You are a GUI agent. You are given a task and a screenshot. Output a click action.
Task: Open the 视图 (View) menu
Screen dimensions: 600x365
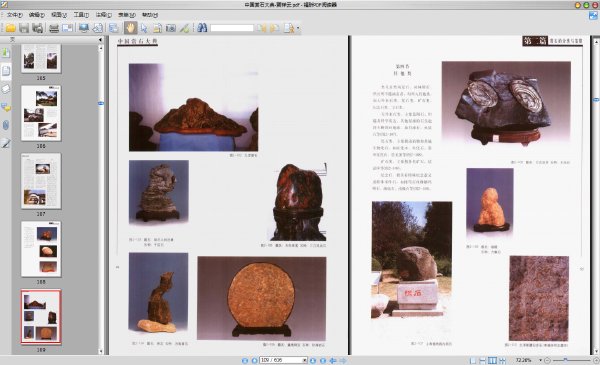tap(59, 15)
